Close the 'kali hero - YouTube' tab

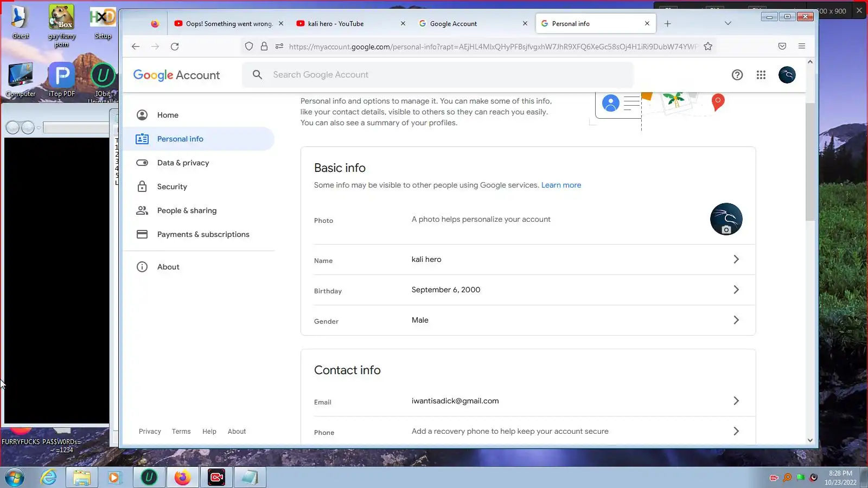coord(403,24)
